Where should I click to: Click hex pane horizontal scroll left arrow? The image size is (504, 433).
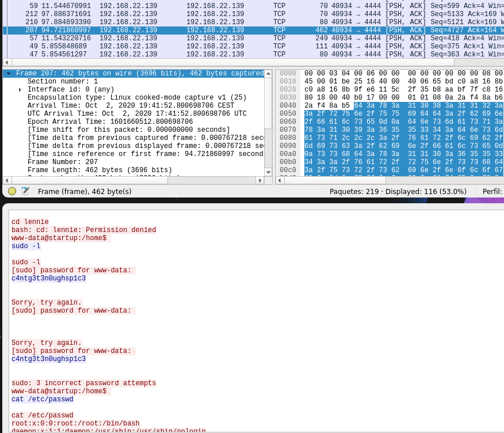click(280, 180)
